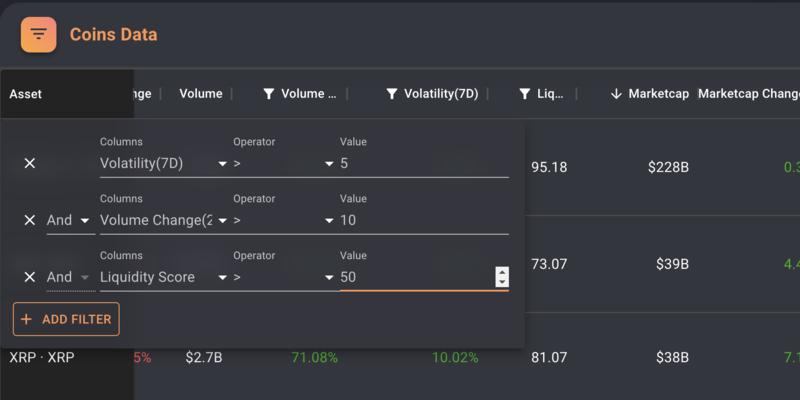Viewport: 800px width, 400px height.
Task: Click the Asset column header
Action: [x=26, y=94]
